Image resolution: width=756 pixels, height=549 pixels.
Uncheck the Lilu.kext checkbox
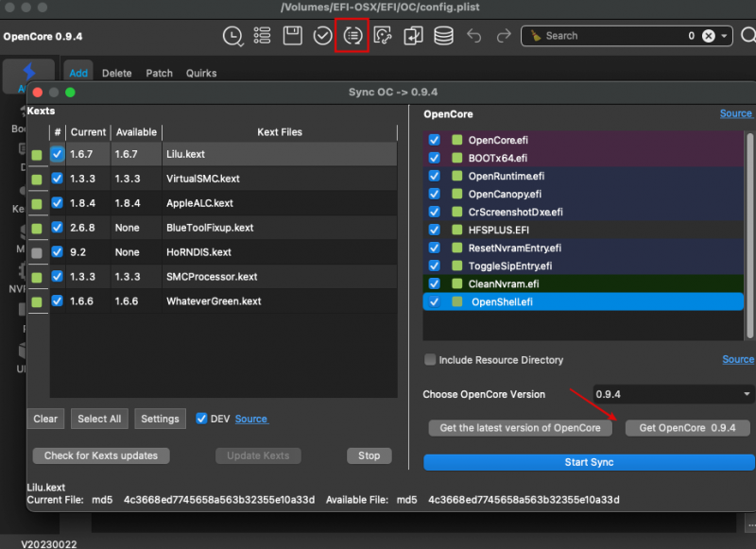(58, 154)
